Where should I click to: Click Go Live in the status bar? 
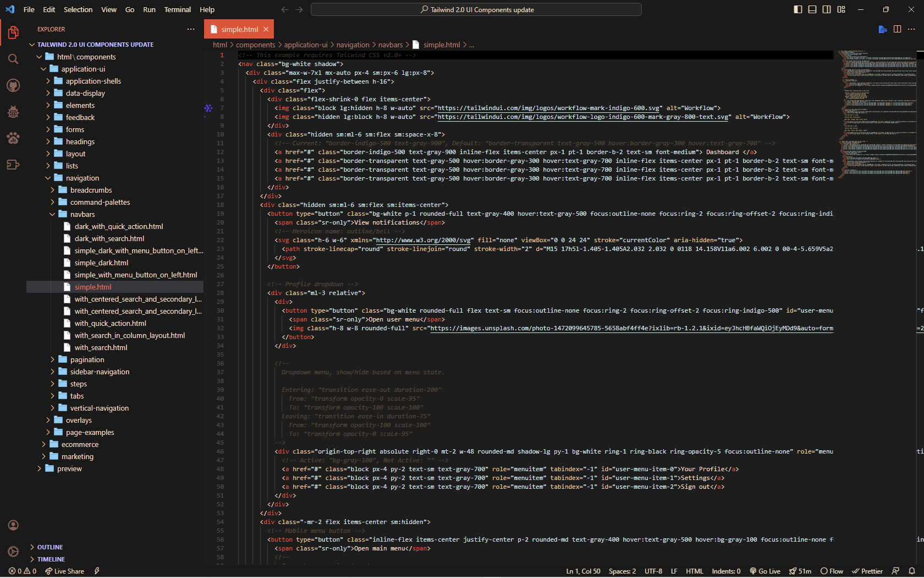point(765,571)
